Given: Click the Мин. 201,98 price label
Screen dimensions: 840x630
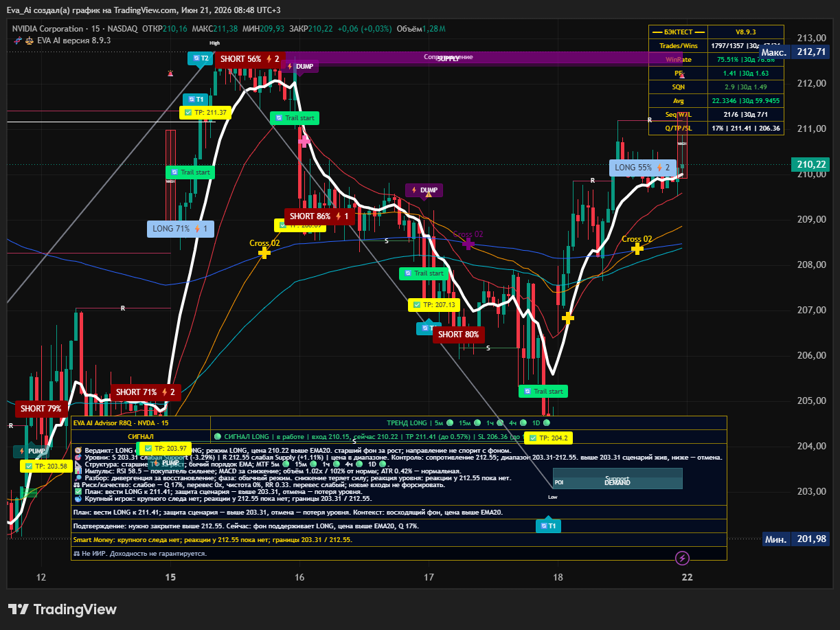Looking at the screenshot, I should [797, 539].
